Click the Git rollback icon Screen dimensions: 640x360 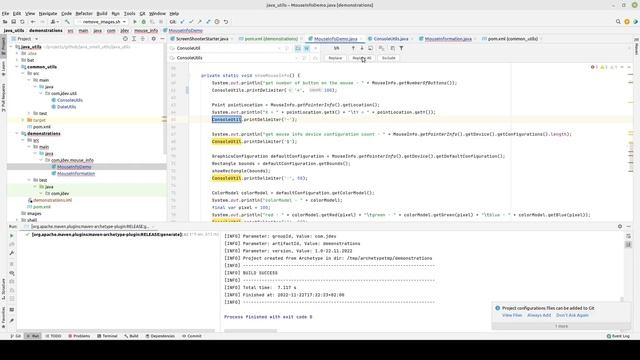coord(226,22)
